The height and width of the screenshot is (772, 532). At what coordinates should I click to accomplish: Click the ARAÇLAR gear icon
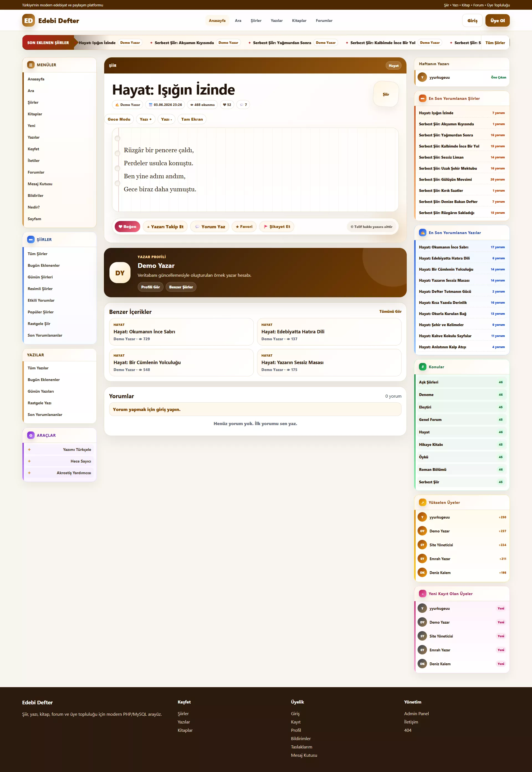click(31, 435)
